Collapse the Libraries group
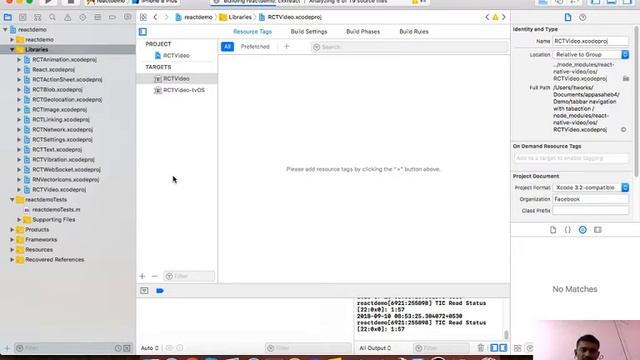Image resolution: width=640 pixels, height=360 pixels. click(12, 49)
